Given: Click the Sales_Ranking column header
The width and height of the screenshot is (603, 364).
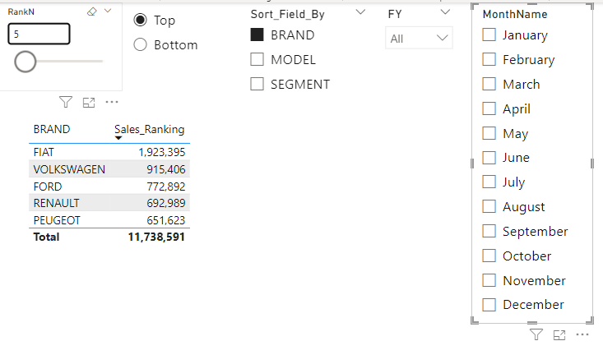Looking at the screenshot, I should tap(149, 129).
